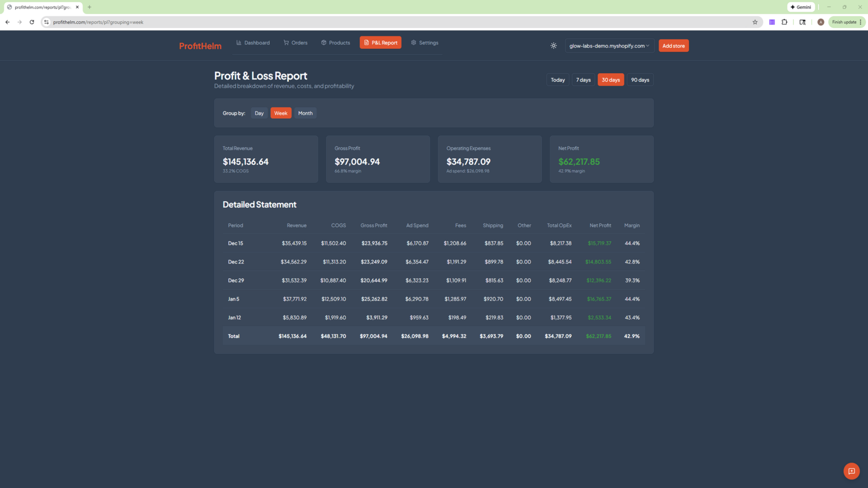Group the report by Month
Image resolution: width=868 pixels, height=488 pixels.
pos(305,113)
